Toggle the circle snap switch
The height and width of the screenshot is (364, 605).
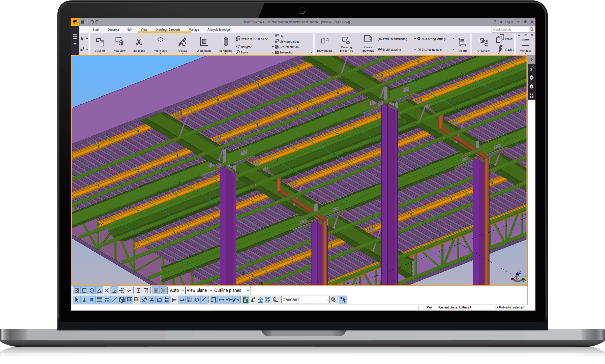coord(92,291)
